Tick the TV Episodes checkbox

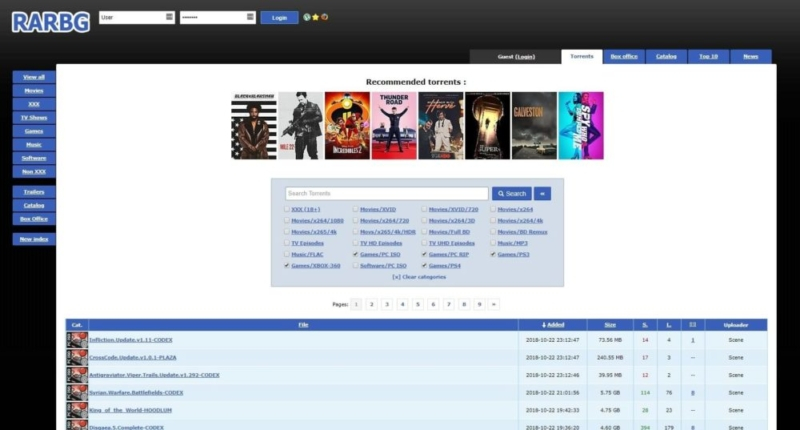point(287,243)
